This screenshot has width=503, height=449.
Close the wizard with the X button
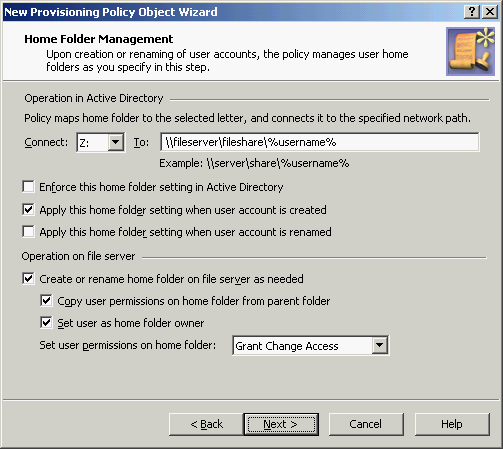coord(490,12)
